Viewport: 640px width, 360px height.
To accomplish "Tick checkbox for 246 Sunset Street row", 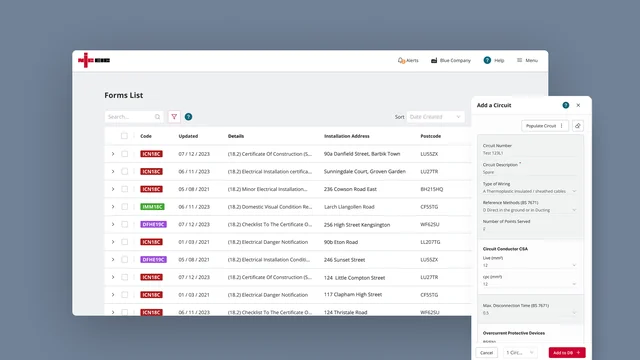I will 124,260.
